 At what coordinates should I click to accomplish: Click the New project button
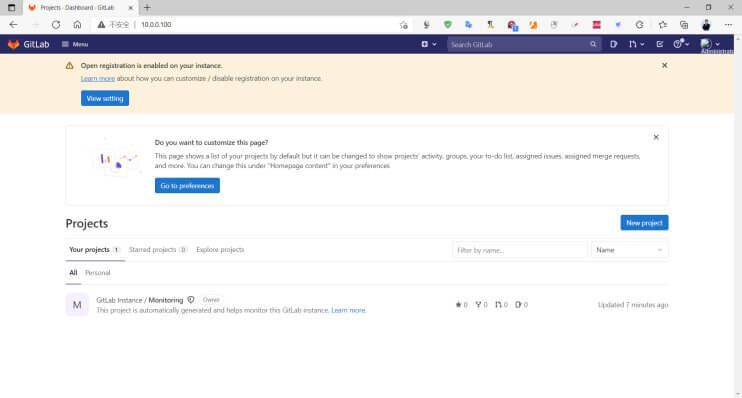[644, 222]
